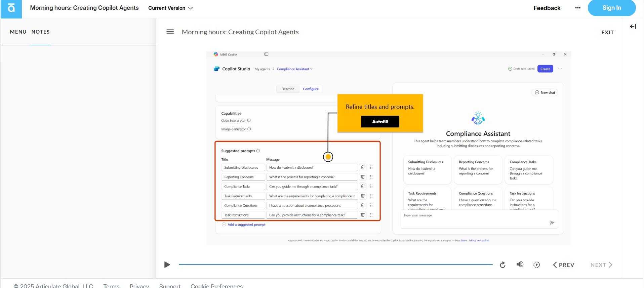The width and height of the screenshot is (644, 288).
Task: Collapse the right panel arrow icon
Action: coord(633,26)
